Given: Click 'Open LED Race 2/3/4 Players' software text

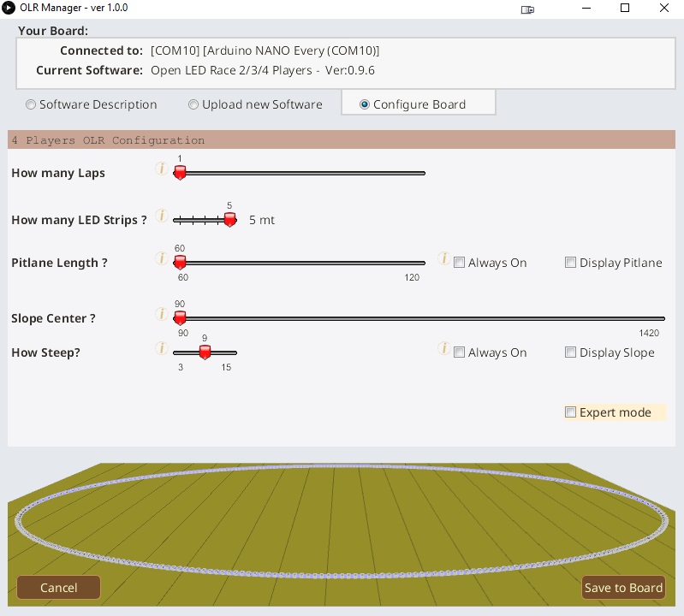Looking at the screenshot, I should coord(231,70).
